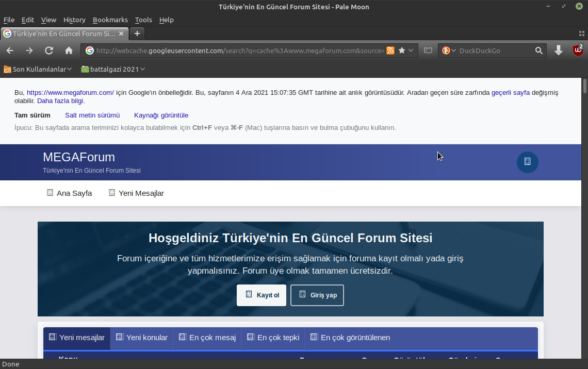Open the browser home page
The height and width of the screenshot is (369, 588).
[x=69, y=51]
